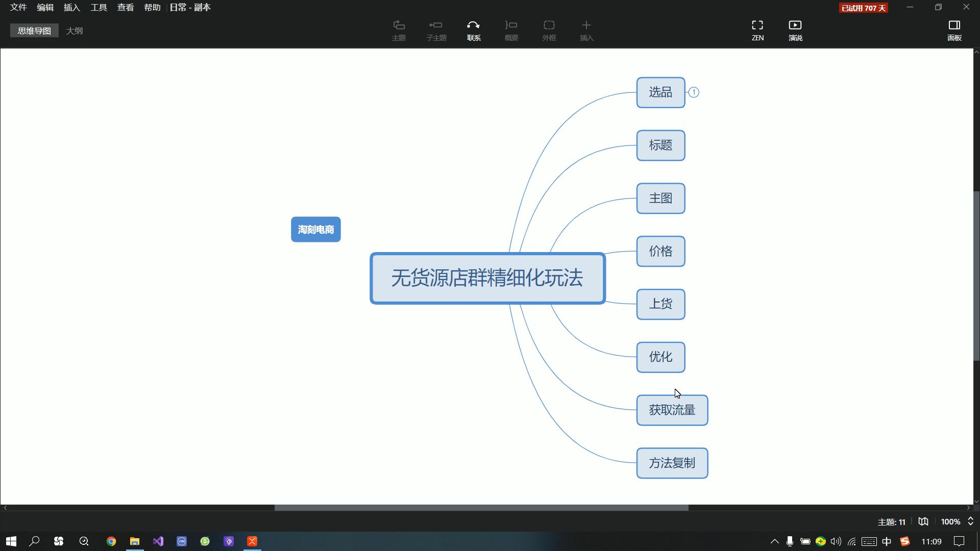980x551 pixels.
Task: Toggle ZEN focus mode
Action: pos(757,30)
